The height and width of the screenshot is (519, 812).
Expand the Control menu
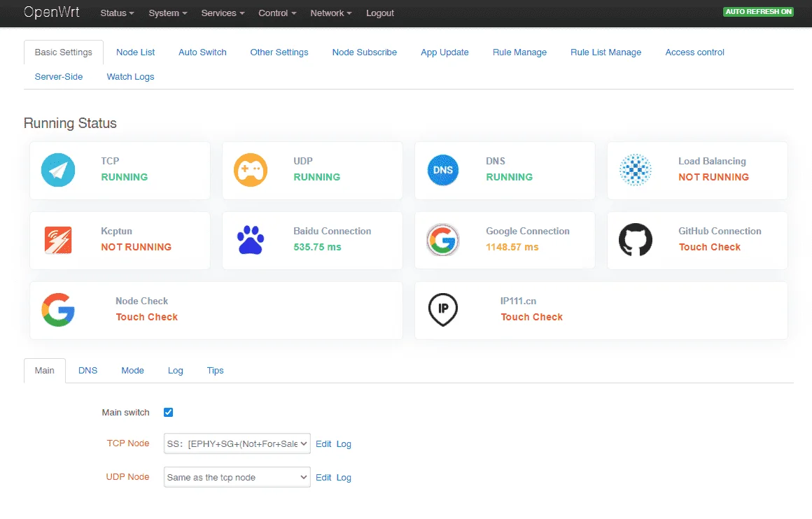pos(277,13)
